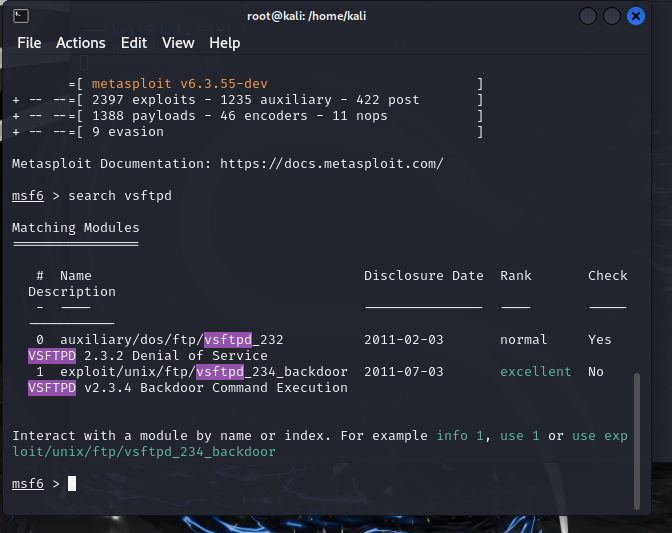The width and height of the screenshot is (672, 533).
Task: Close the root@kali terminal window
Action: coord(636,16)
